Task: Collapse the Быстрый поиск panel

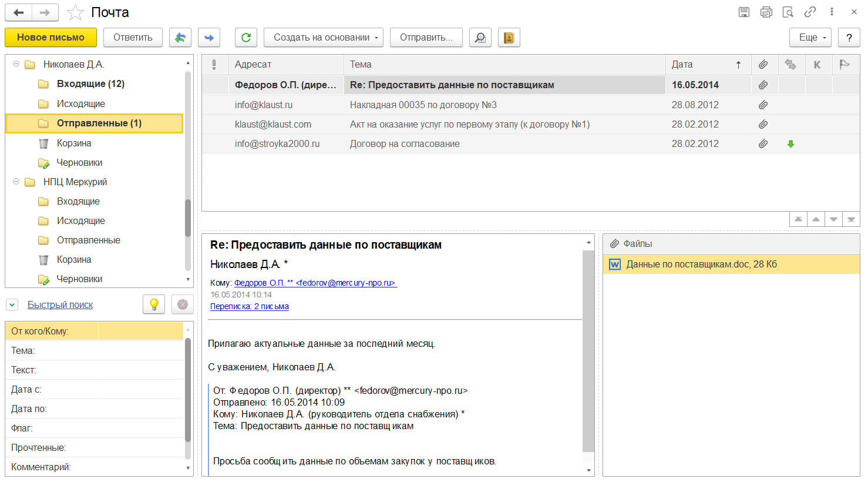Action: [x=12, y=305]
